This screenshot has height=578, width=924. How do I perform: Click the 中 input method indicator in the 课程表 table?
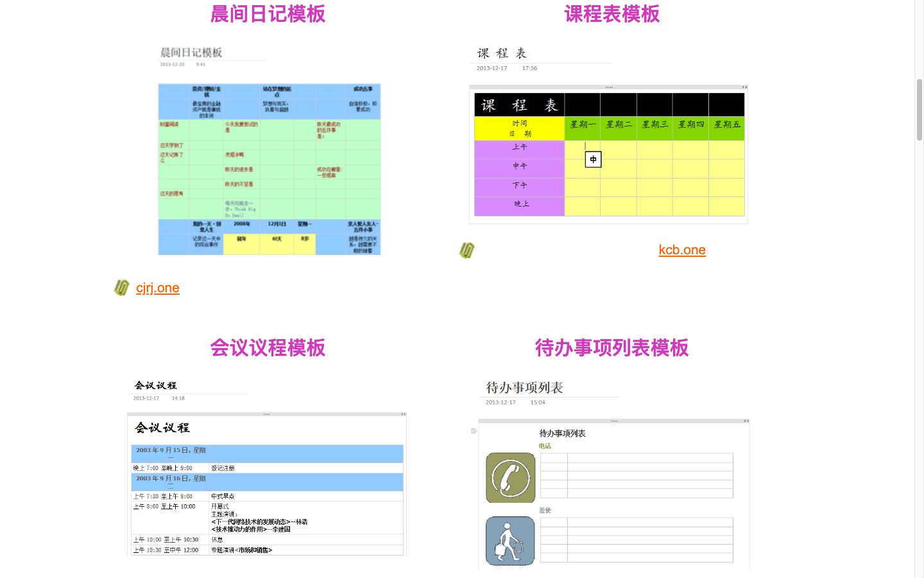point(592,159)
